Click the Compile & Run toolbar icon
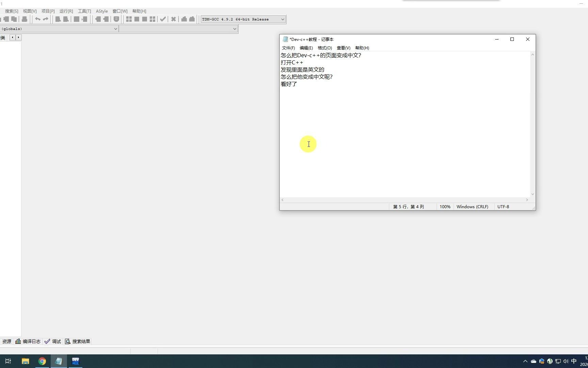Viewport: 588px width, 368px height. coord(145,19)
